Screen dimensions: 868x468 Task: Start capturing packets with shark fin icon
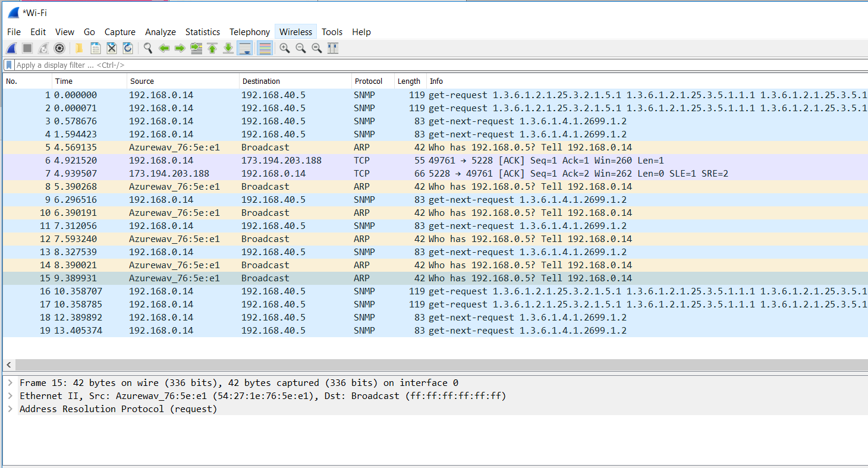(11, 48)
